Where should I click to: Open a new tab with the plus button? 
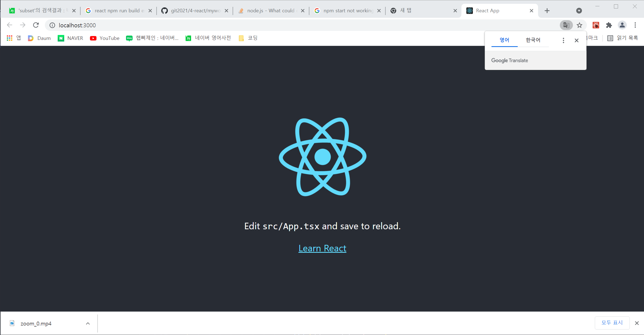(547, 11)
